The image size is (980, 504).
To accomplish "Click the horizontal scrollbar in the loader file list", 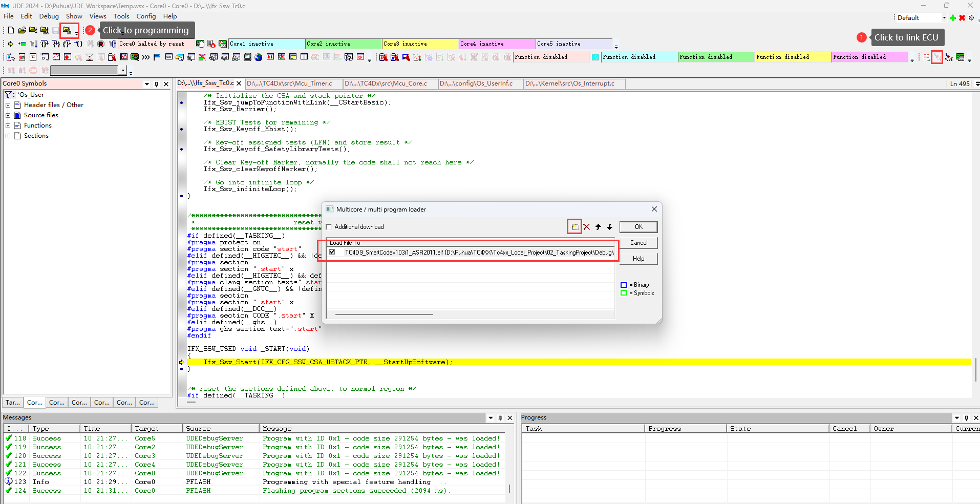I will [x=384, y=314].
